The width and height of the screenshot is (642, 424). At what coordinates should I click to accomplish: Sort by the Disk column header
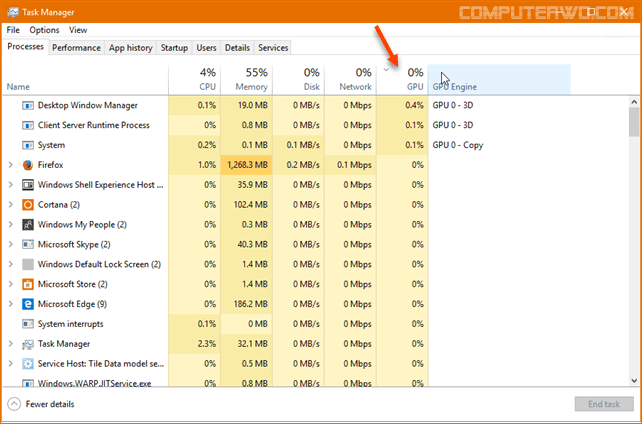(299, 80)
